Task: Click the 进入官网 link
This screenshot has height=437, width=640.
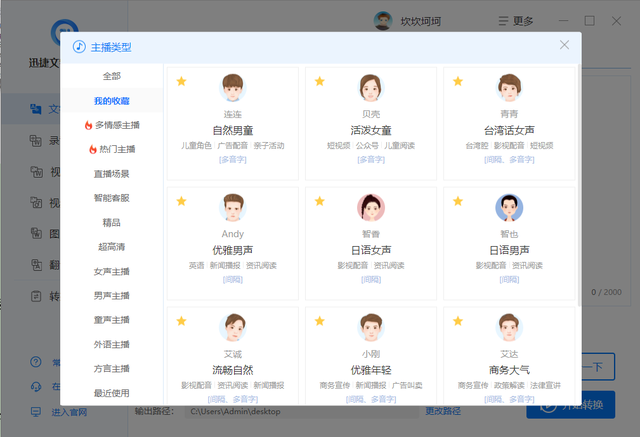Action: point(69,412)
